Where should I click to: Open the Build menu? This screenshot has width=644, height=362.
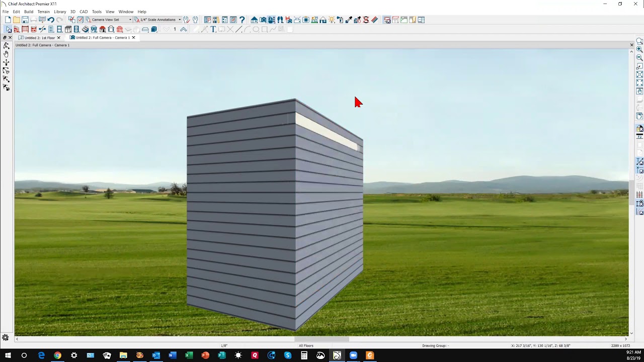pos(29,12)
